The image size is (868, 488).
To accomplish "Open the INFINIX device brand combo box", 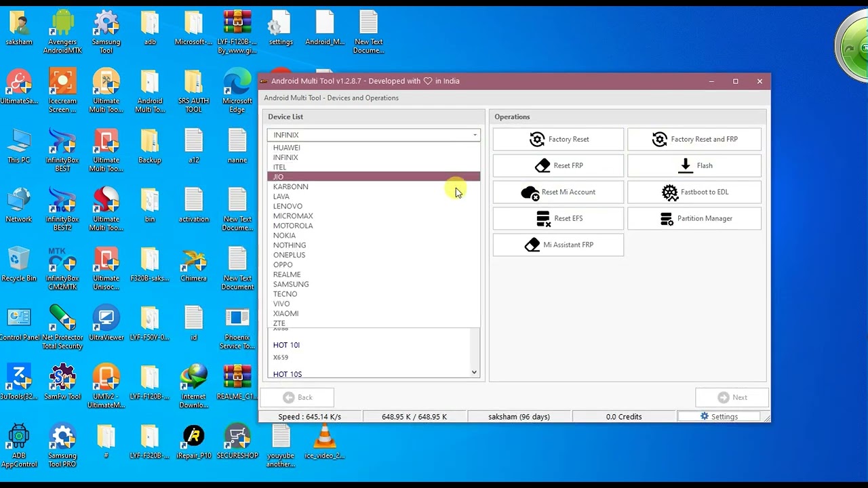I will [374, 135].
